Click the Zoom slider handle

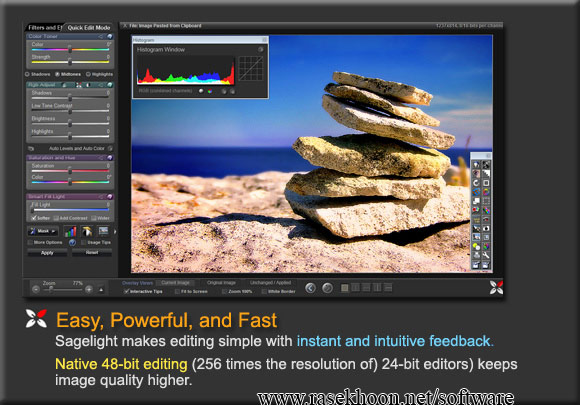[51, 289]
